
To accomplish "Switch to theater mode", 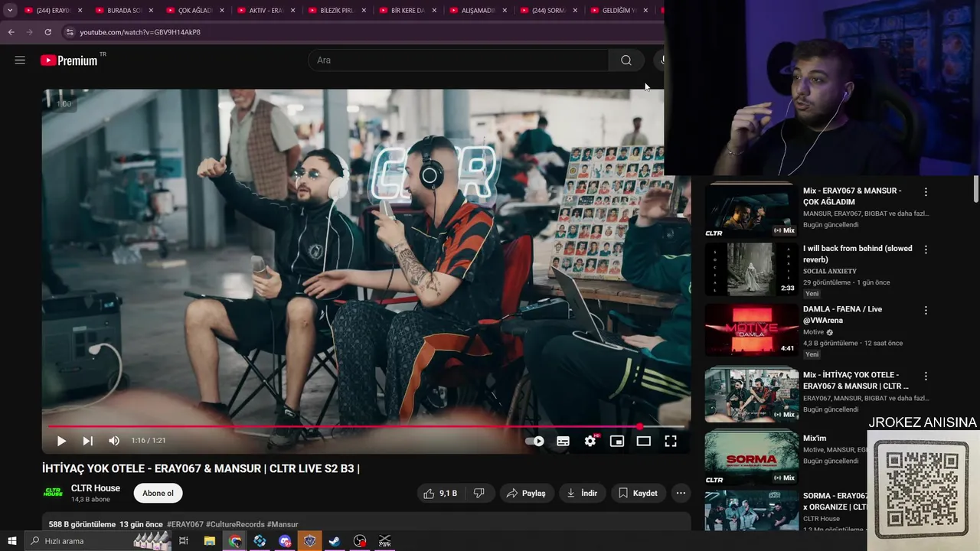I will [x=644, y=441].
